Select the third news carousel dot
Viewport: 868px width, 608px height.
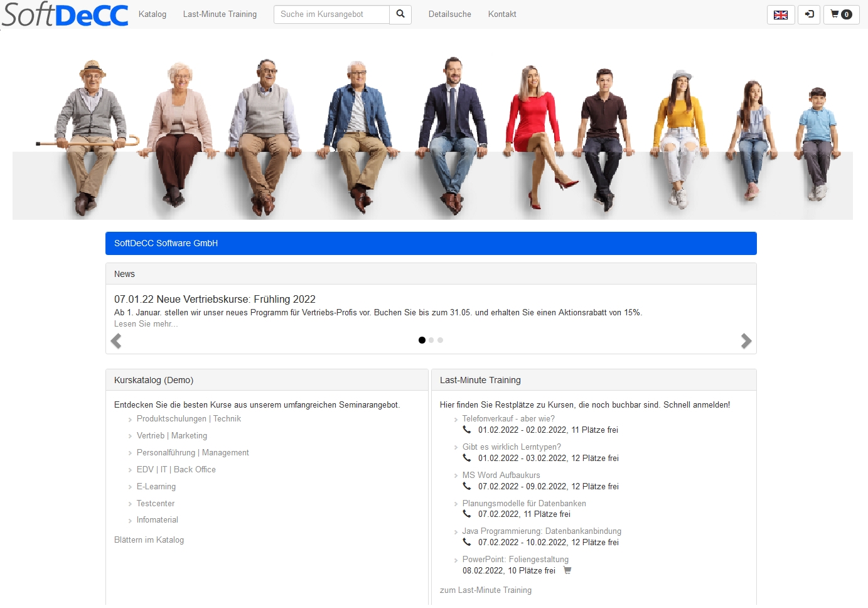coord(441,340)
